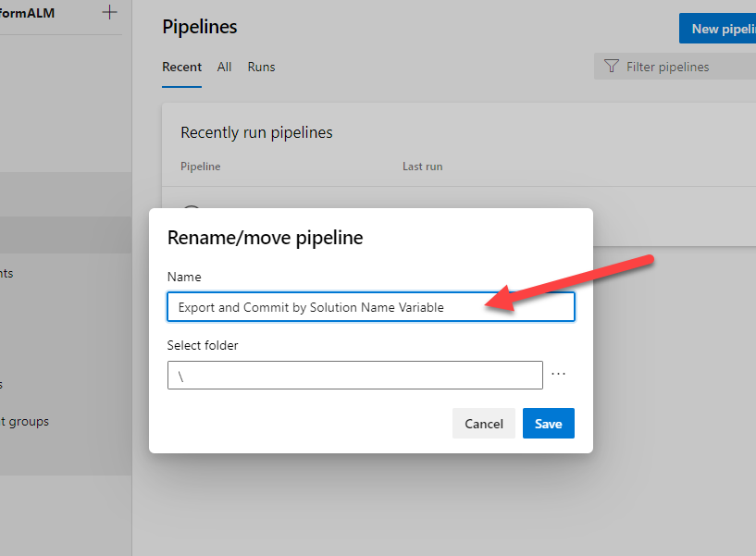Viewport: 756px width, 556px height.
Task: Switch to the Recent tab
Action: pos(181,67)
